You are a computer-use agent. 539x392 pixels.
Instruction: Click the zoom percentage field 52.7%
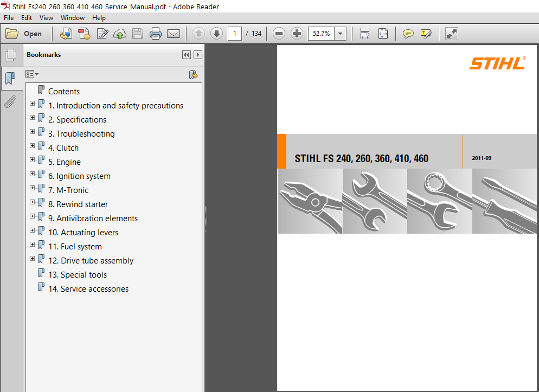(322, 33)
